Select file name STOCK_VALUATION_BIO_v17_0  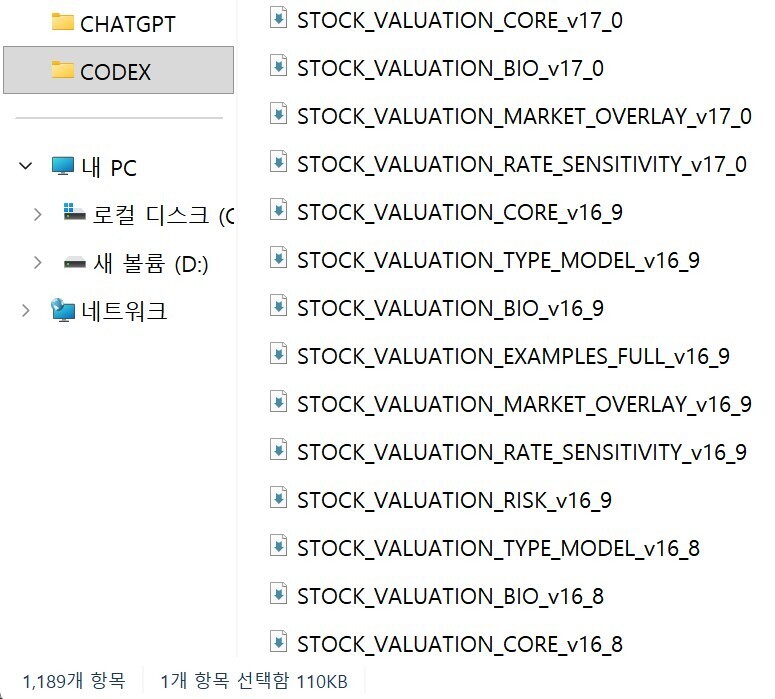point(450,69)
